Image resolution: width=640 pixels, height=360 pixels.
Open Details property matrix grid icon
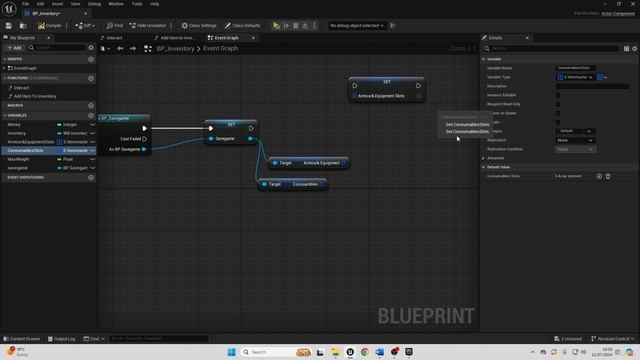[627, 49]
